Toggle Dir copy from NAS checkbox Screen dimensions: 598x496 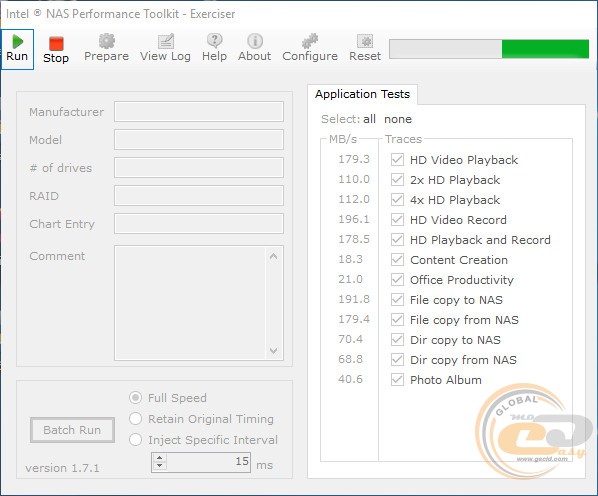point(397,360)
